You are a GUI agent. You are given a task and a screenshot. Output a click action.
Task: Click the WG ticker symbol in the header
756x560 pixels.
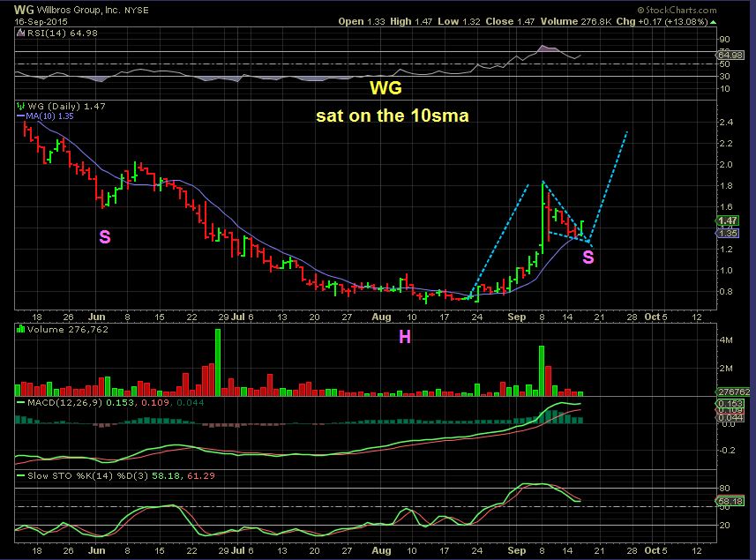(x=24, y=10)
